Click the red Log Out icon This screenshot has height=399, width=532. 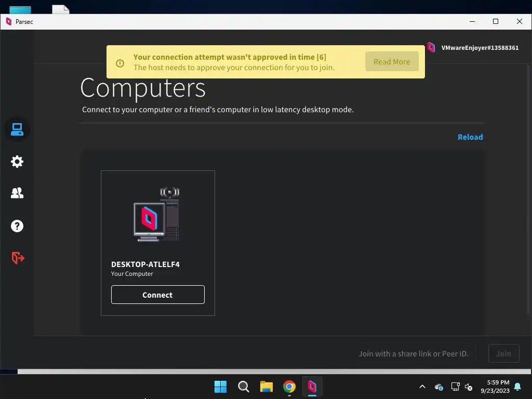coord(18,258)
